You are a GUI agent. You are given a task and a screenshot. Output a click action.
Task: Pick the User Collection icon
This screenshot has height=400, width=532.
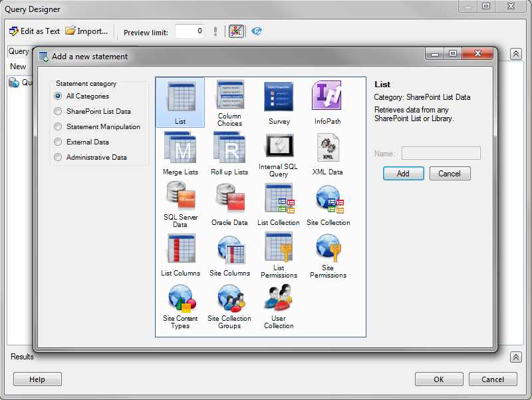coord(279,301)
